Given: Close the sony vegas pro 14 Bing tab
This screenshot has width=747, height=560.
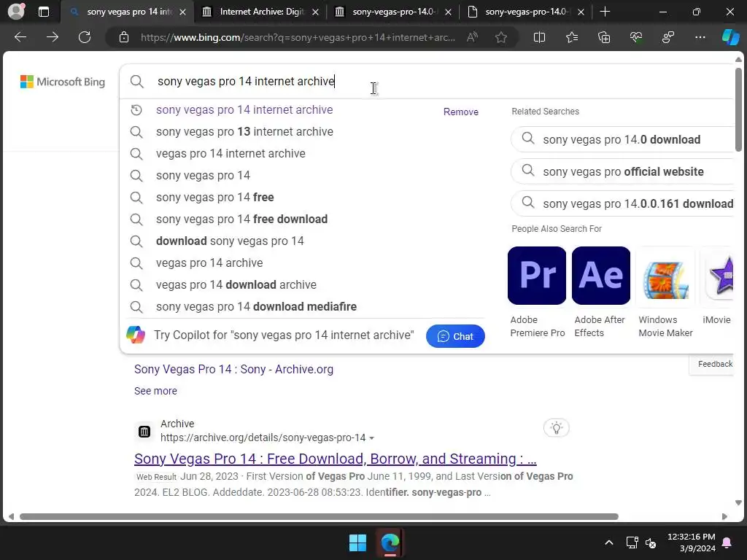Looking at the screenshot, I should coord(182,12).
